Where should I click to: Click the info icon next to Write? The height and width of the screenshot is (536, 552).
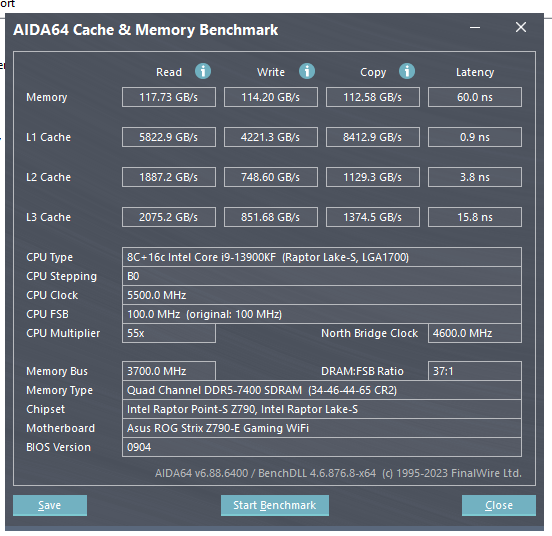[307, 71]
